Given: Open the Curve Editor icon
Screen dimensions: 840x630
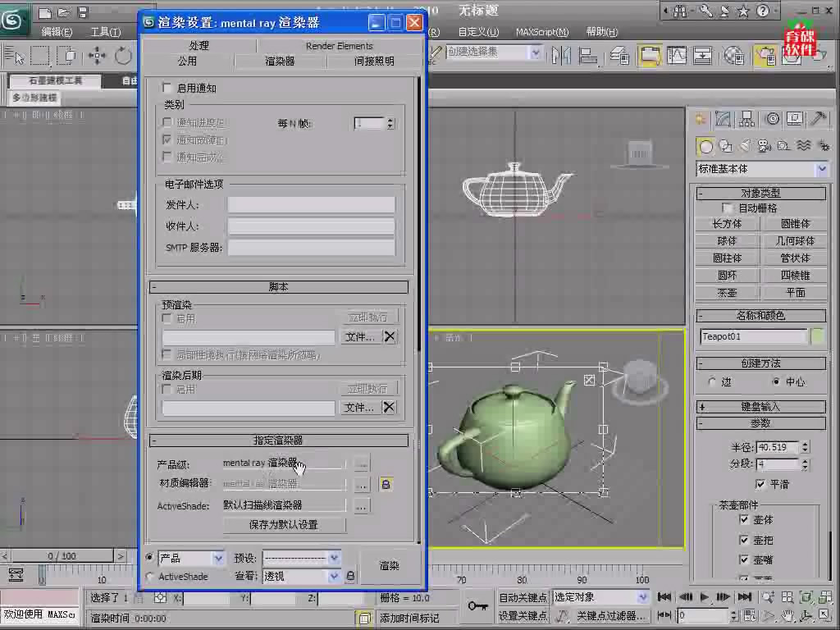Looking at the screenshot, I should [x=676, y=55].
